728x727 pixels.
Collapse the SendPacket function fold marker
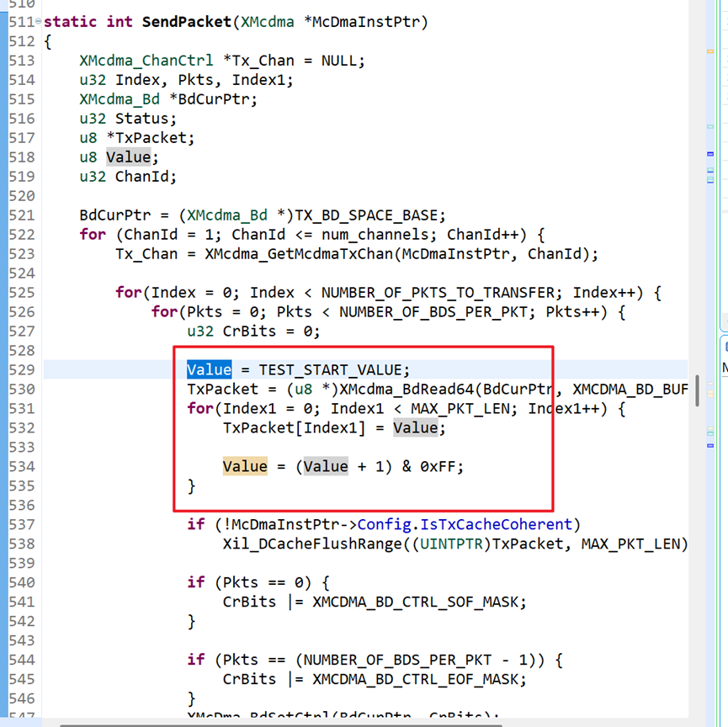pos(38,21)
